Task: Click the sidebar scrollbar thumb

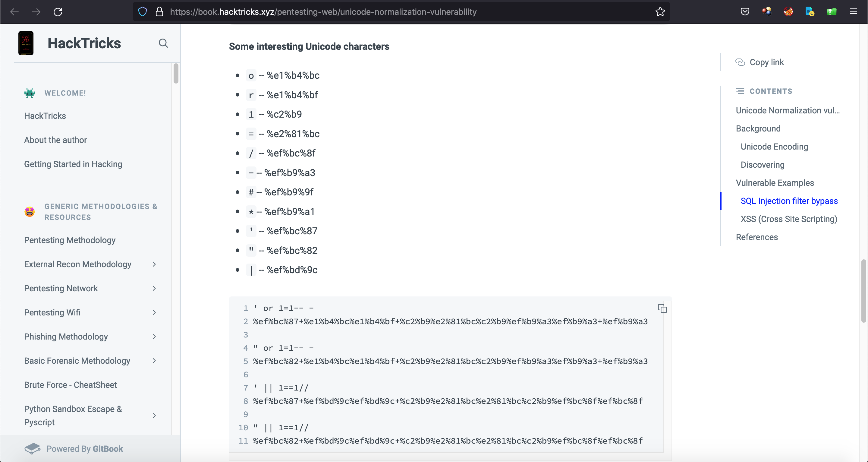Action: pyautogui.click(x=175, y=73)
